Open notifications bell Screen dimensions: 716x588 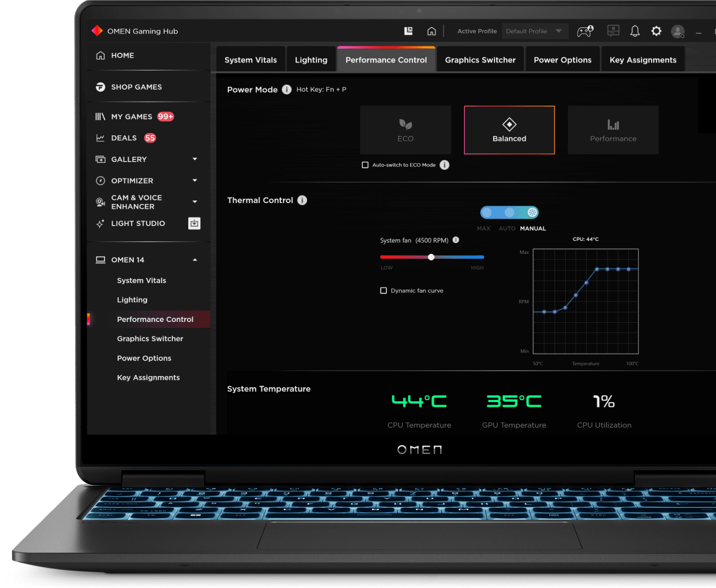[x=635, y=31]
